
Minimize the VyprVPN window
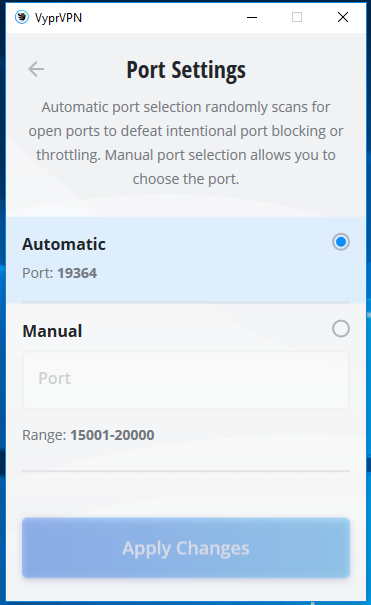tap(252, 17)
